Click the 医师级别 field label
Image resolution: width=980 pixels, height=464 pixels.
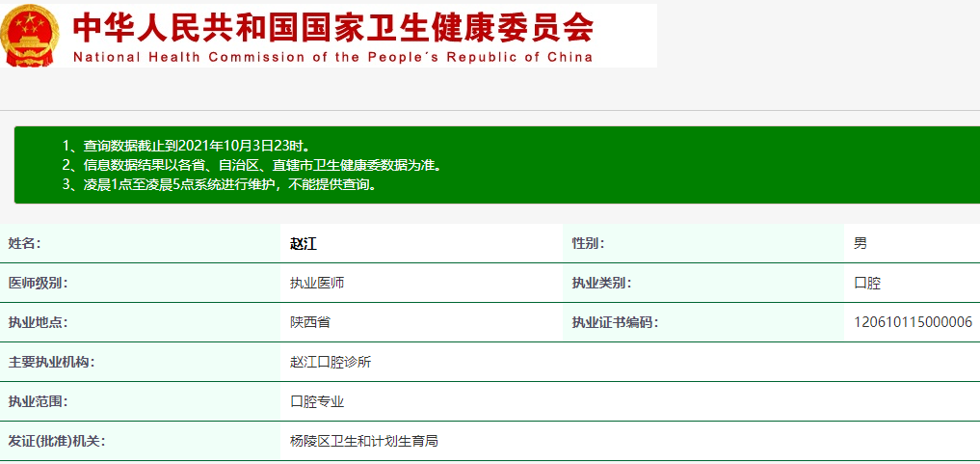point(39,284)
